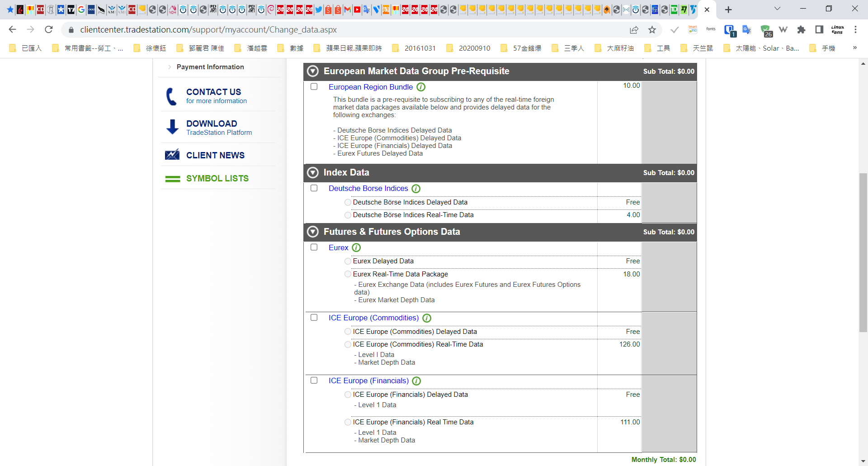Click the W extension icon

(783, 29)
